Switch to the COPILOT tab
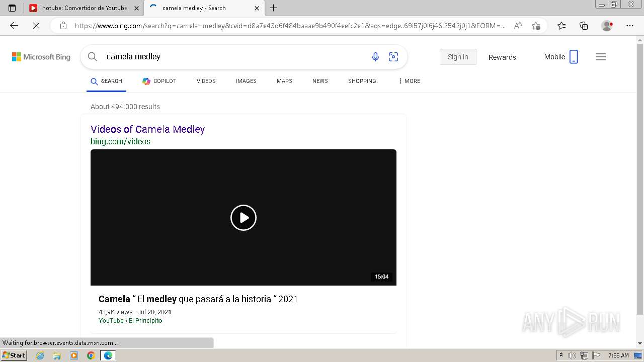Image resolution: width=644 pixels, height=362 pixels. [159, 81]
